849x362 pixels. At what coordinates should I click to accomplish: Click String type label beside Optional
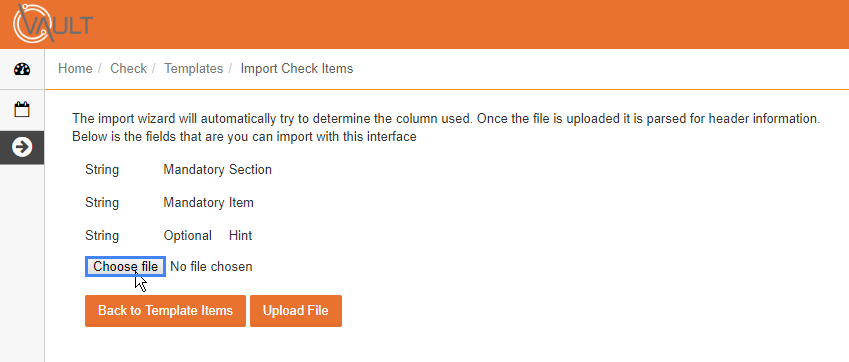[x=102, y=236]
